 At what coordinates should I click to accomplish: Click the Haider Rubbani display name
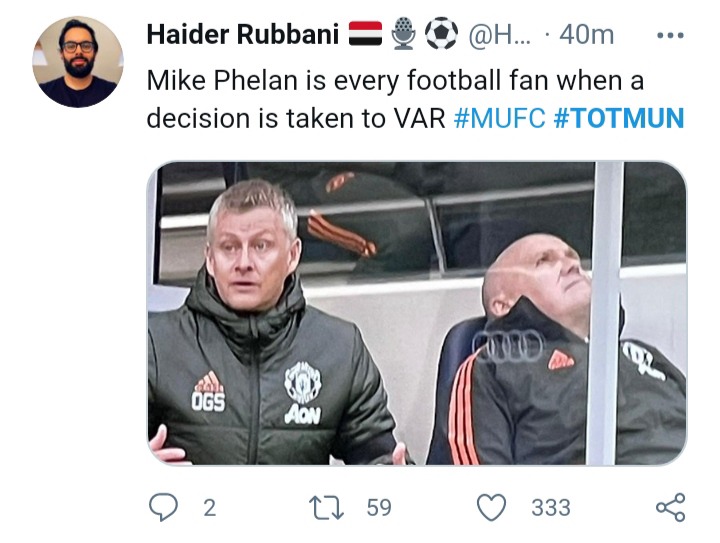pyautogui.click(x=242, y=34)
